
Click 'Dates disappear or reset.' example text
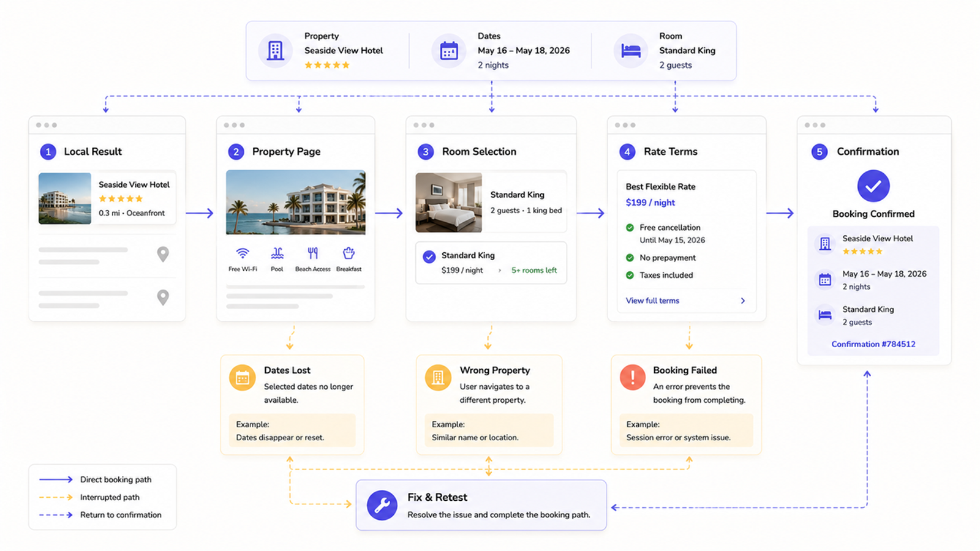[x=280, y=437]
